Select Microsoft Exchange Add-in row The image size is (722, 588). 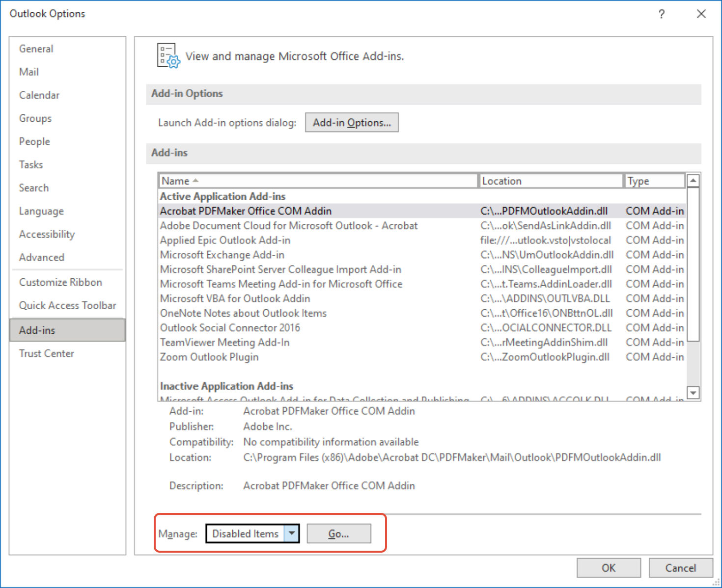point(422,255)
